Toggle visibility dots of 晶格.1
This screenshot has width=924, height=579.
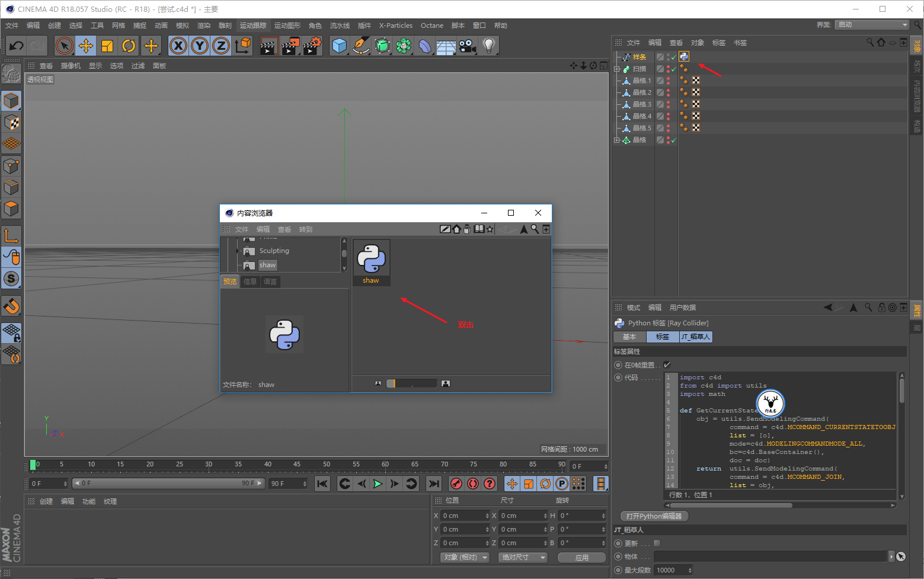[669, 81]
